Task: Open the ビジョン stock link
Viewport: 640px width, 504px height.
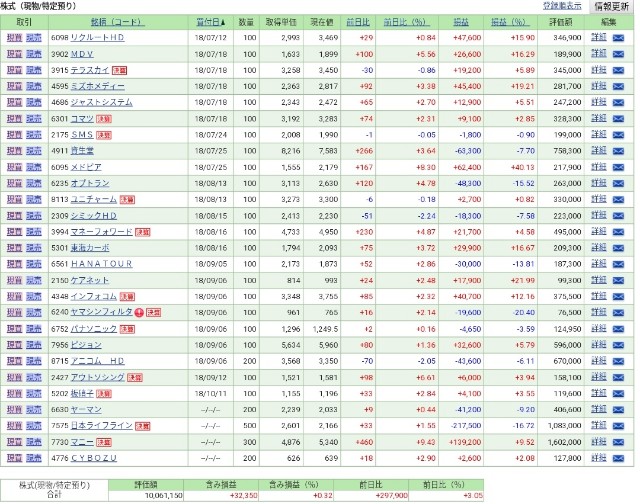Action: point(86,345)
